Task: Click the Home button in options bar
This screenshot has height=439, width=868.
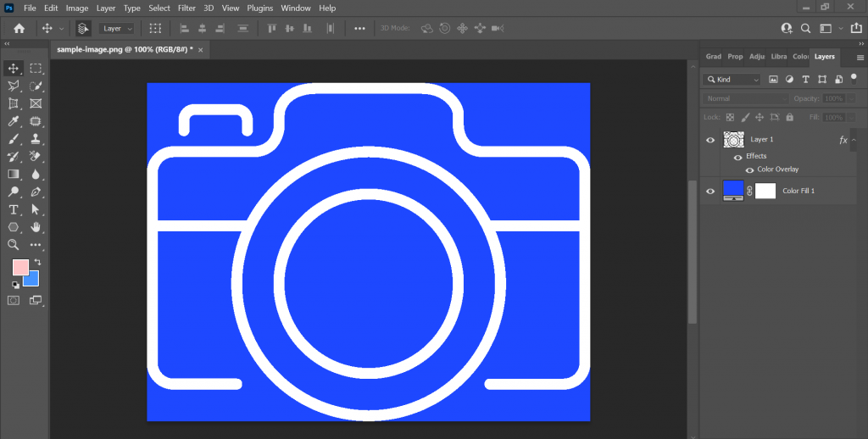Action: 19,28
